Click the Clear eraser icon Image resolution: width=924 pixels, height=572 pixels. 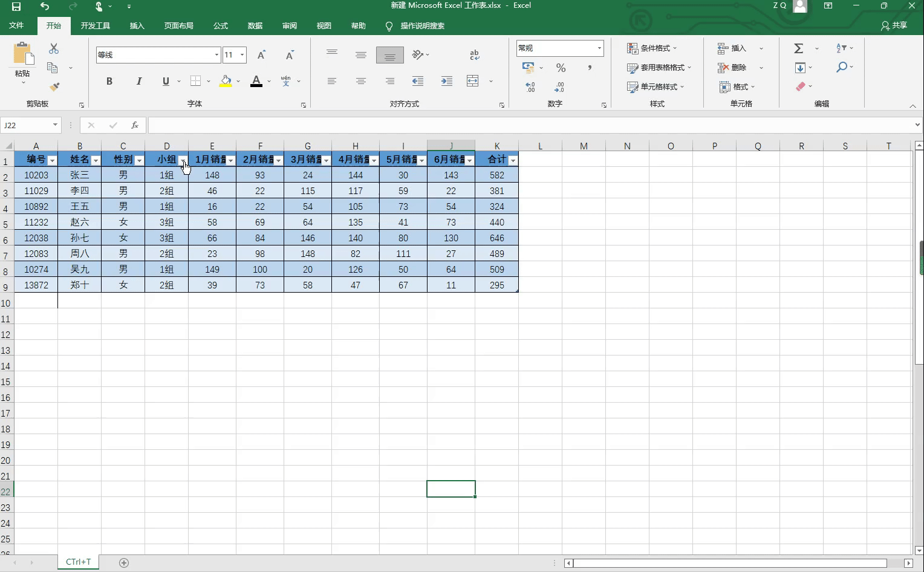tap(801, 87)
